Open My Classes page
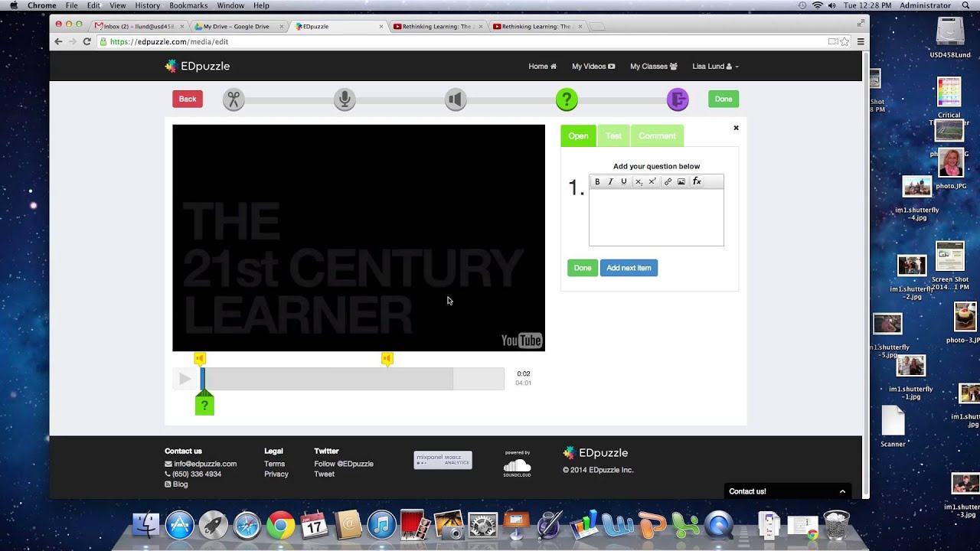980x551 pixels. (654, 67)
